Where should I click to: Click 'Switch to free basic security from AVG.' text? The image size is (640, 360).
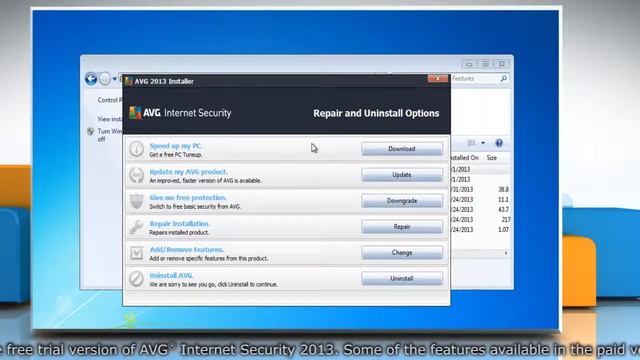(x=195, y=207)
